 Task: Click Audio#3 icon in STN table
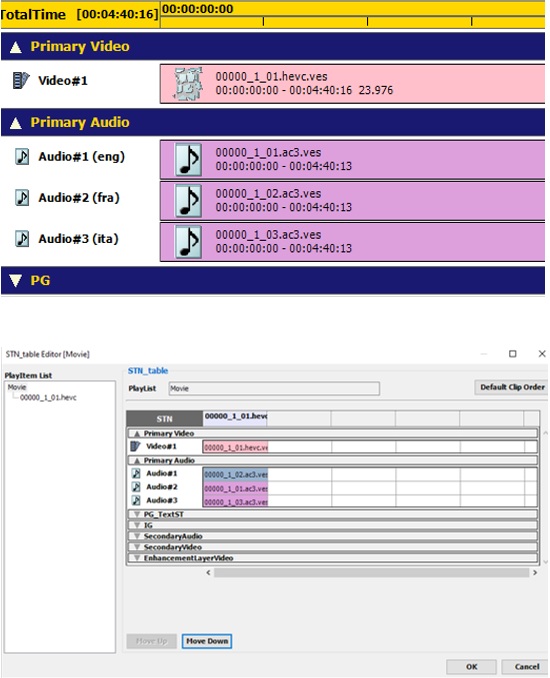[136, 500]
